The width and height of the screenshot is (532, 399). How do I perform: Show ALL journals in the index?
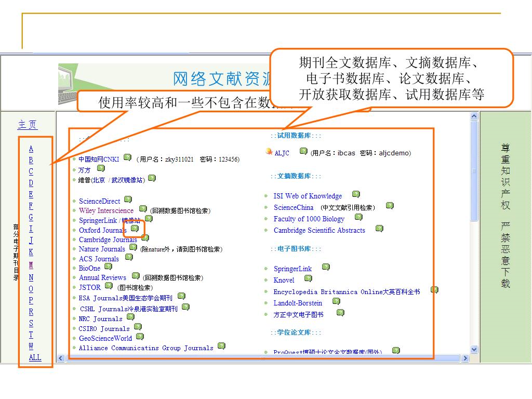pos(35,357)
